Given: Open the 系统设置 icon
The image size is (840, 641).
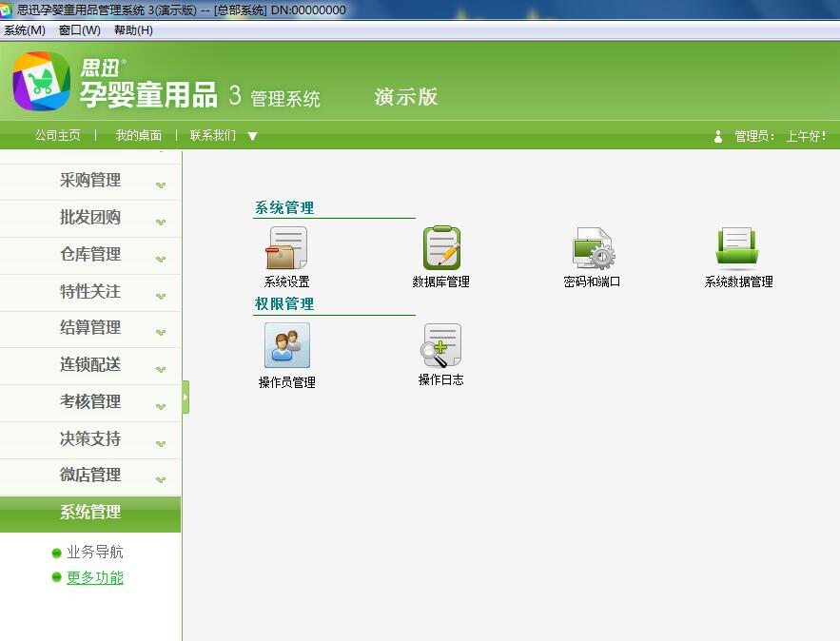Looking at the screenshot, I should point(286,247).
